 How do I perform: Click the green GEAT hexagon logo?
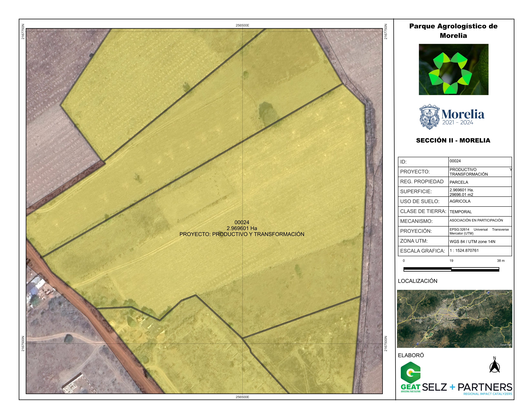[x=410, y=372]
